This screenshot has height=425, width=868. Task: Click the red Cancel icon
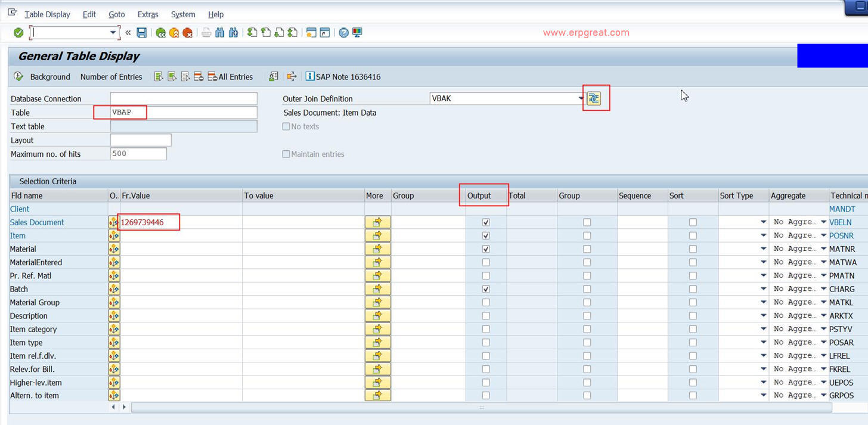pos(188,33)
